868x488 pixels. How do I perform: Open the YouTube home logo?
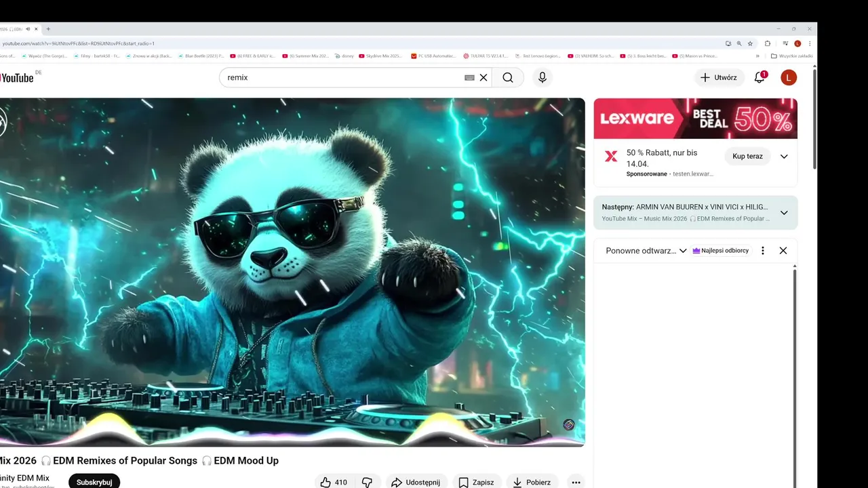[16, 77]
